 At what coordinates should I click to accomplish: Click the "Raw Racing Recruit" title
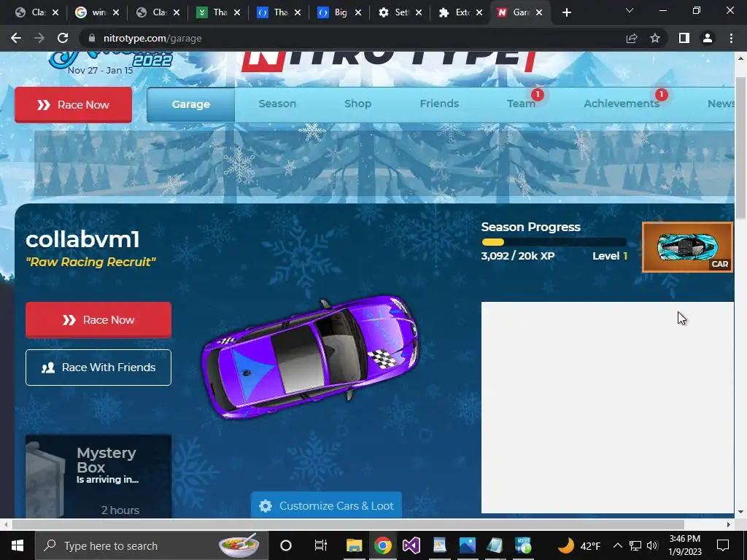coord(90,262)
